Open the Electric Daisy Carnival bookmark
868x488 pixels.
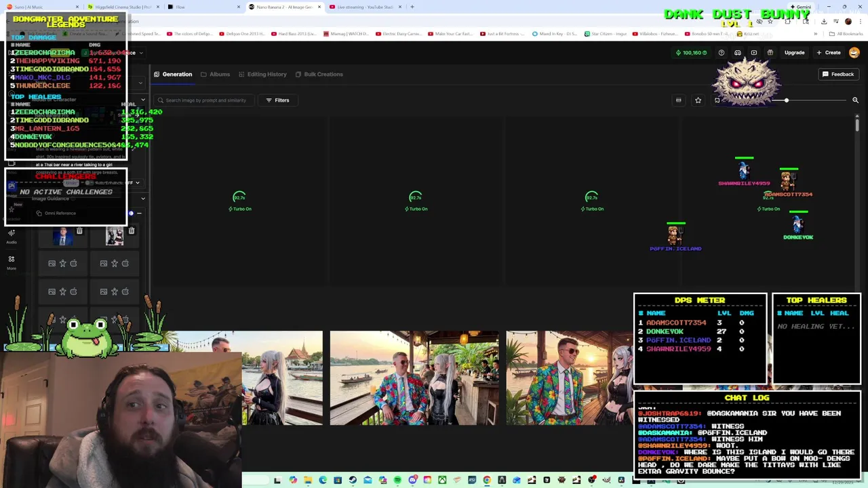[x=400, y=33]
